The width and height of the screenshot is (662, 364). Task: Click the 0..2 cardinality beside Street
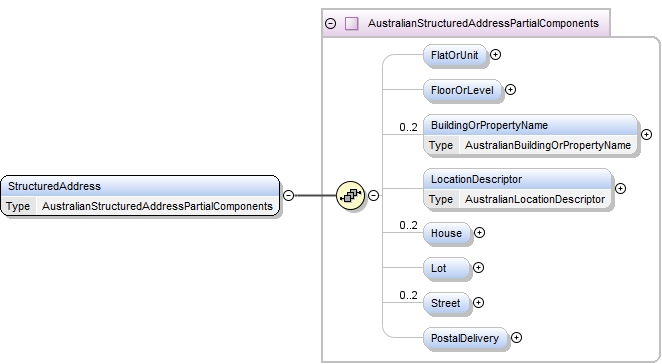pyautogui.click(x=408, y=295)
